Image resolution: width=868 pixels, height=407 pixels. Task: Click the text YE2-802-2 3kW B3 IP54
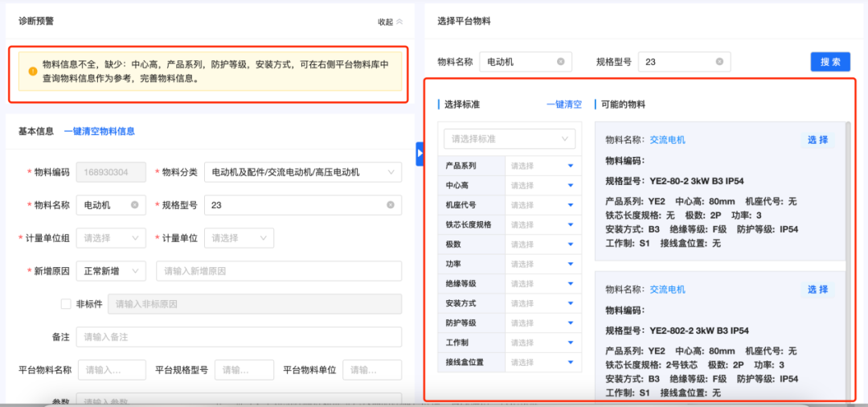coord(699,331)
